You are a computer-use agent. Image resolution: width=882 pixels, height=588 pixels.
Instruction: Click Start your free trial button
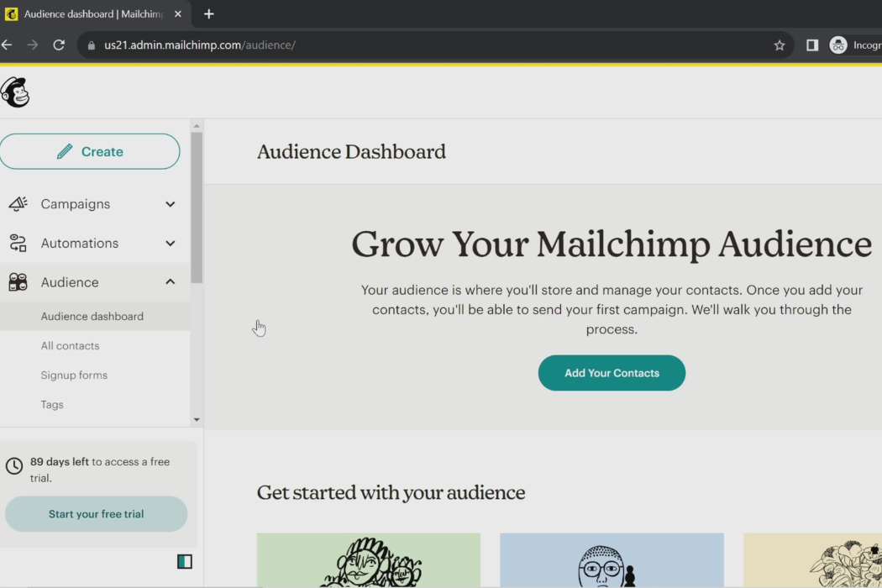(97, 514)
